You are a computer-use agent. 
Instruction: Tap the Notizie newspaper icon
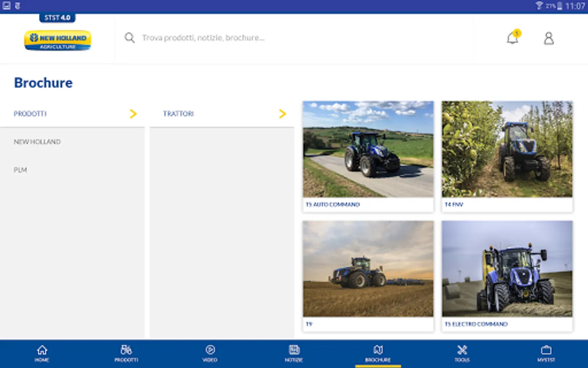click(294, 350)
